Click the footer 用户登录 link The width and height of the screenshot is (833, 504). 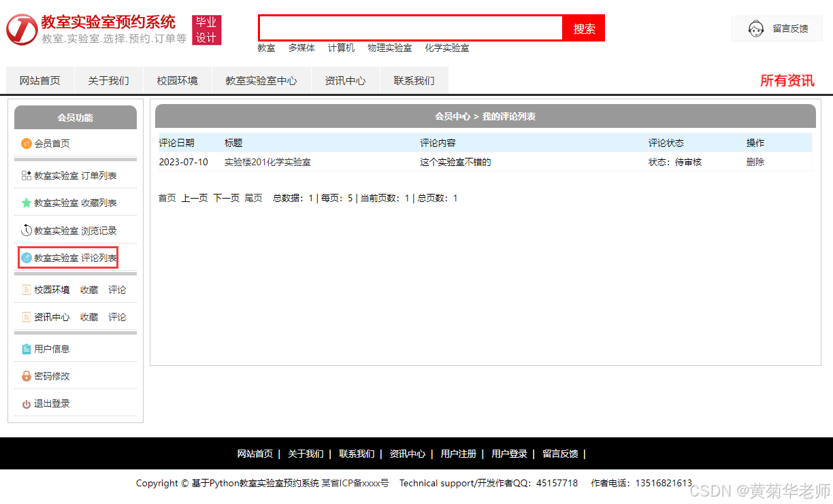point(510,454)
